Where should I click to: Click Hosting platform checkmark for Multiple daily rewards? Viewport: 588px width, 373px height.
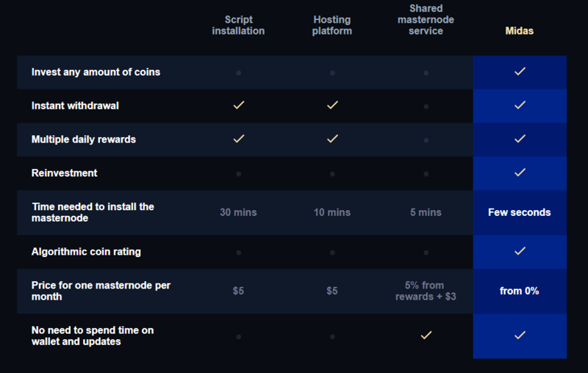332,139
